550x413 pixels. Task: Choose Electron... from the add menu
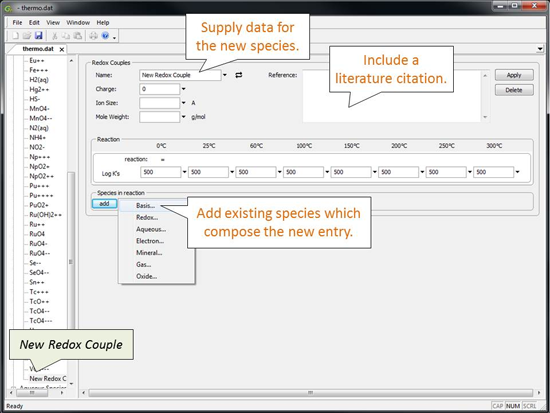click(x=150, y=241)
